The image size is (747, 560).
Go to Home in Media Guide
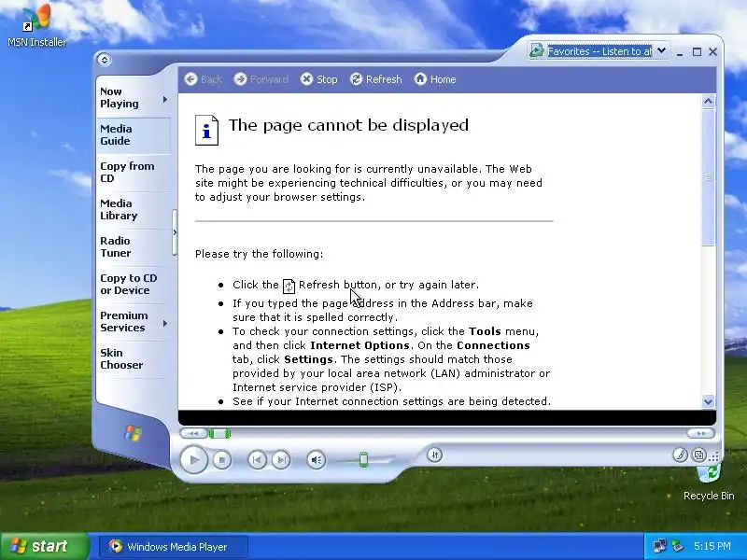[435, 79]
